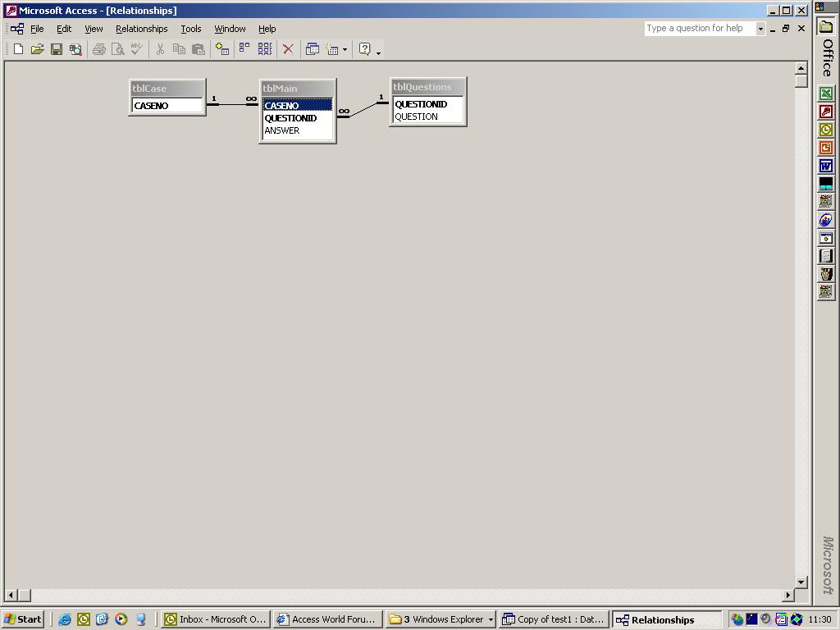840x630 pixels.
Task: Launch PowerPoint from Office shortcut bar
Action: [x=825, y=148]
